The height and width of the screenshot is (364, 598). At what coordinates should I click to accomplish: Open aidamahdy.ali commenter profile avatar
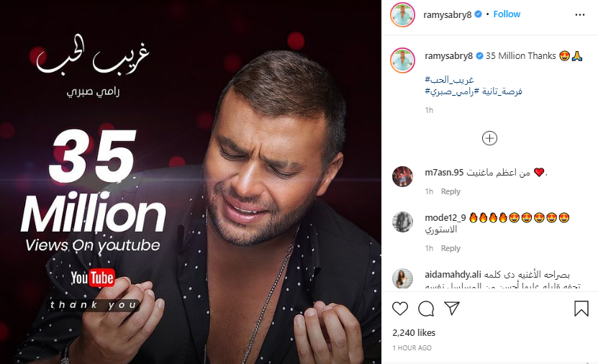pyautogui.click(x=402, y=278)
